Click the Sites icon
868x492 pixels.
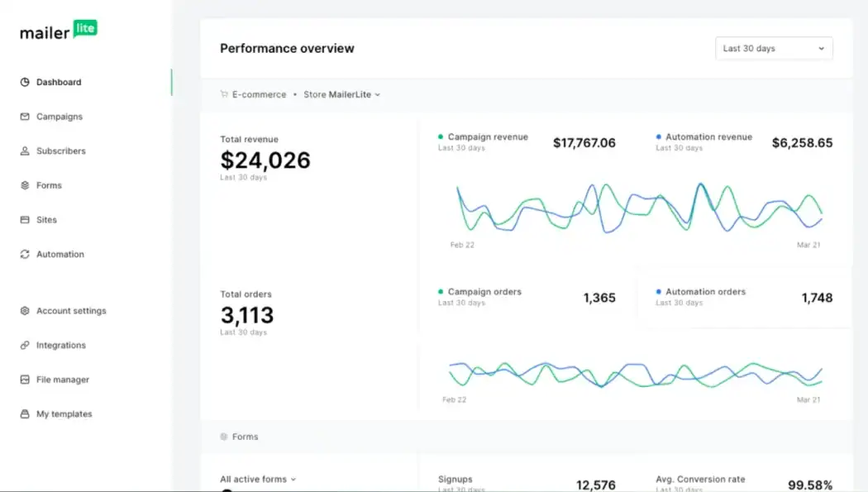(x=25, y=219)
